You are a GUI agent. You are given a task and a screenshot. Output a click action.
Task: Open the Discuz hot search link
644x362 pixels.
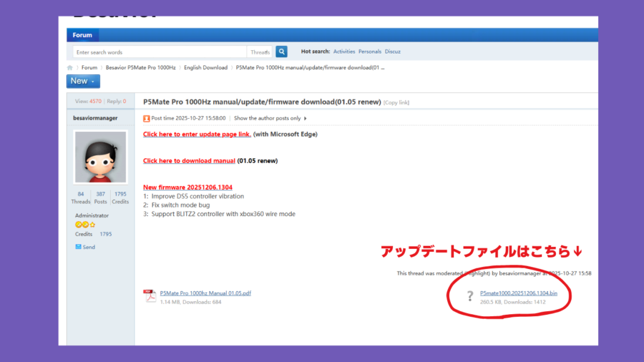[x=392, y=52]
